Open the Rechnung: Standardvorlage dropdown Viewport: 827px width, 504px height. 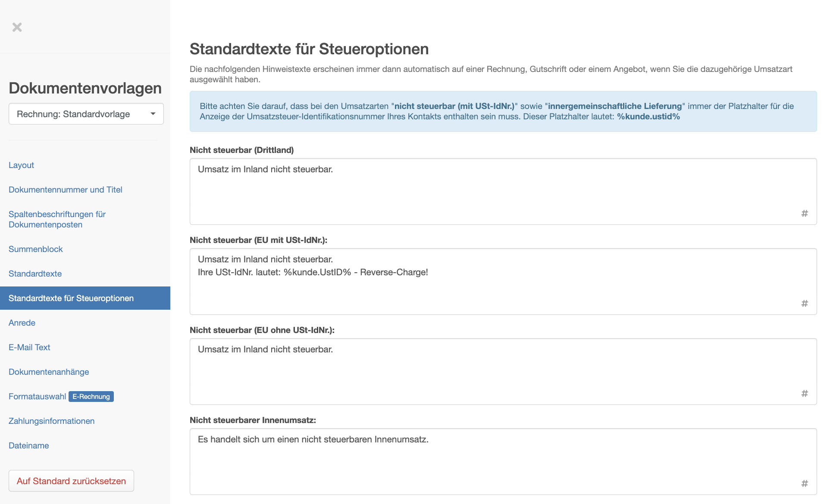(86, 114)
